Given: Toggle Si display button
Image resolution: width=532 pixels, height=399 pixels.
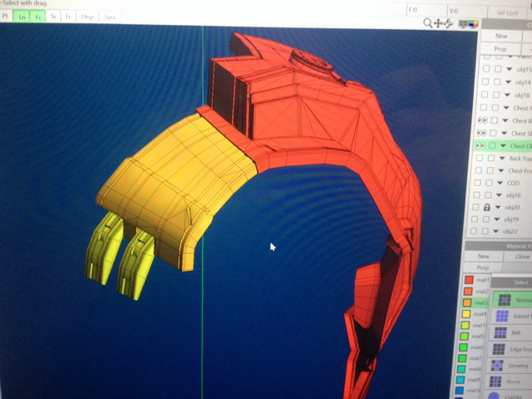Looking at the screenshot, I should pos(53,17).
